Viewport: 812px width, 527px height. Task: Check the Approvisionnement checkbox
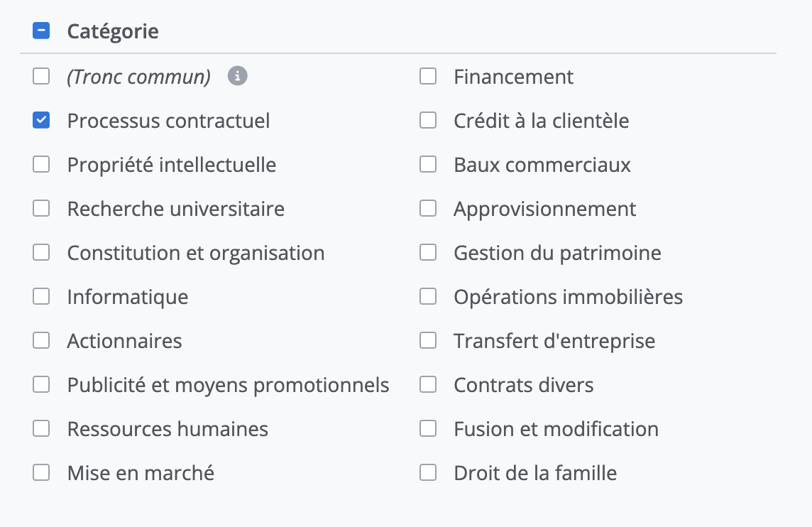tap(428, 209)
